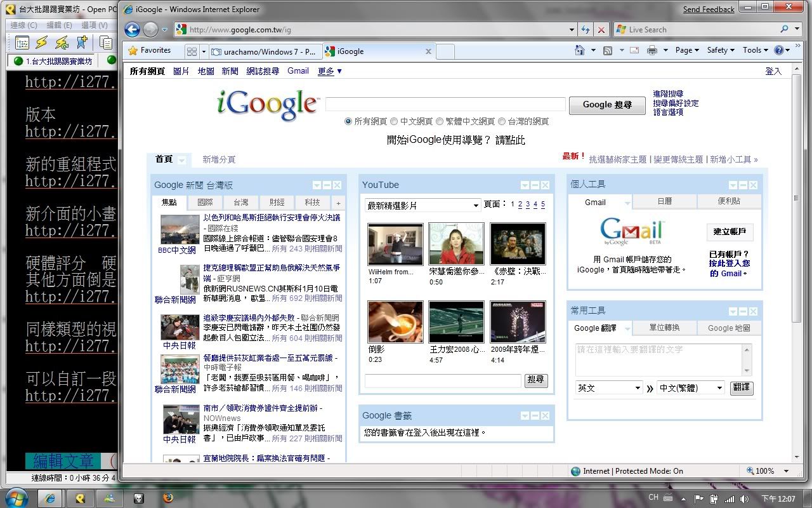Click the Print icon in command bar
812x508 pixels.
652,50
